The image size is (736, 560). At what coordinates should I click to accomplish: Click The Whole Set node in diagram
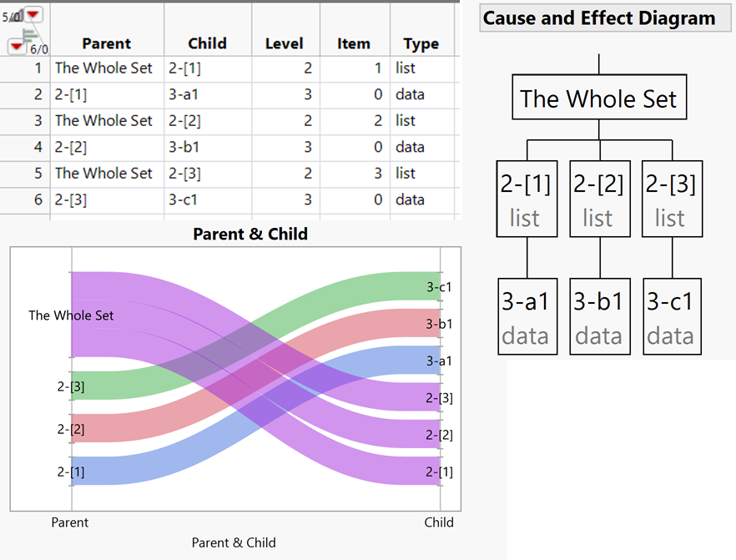pyautogui.click(x=599, y=98)
